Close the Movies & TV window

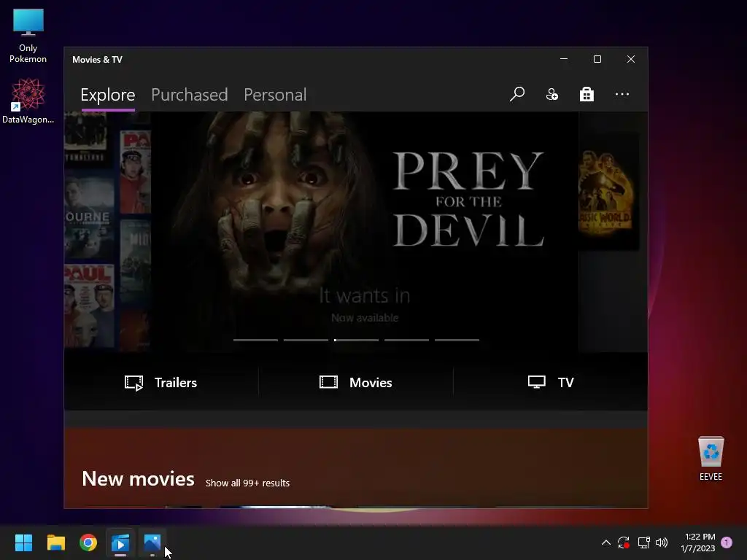point(631,59)
